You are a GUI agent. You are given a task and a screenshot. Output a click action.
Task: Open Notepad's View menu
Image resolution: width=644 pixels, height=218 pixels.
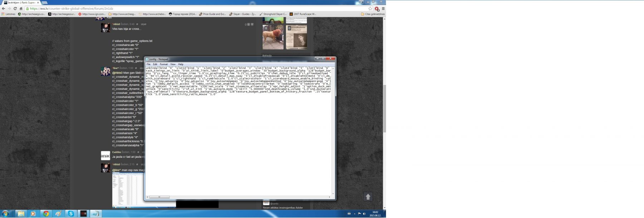pos(173,64)
